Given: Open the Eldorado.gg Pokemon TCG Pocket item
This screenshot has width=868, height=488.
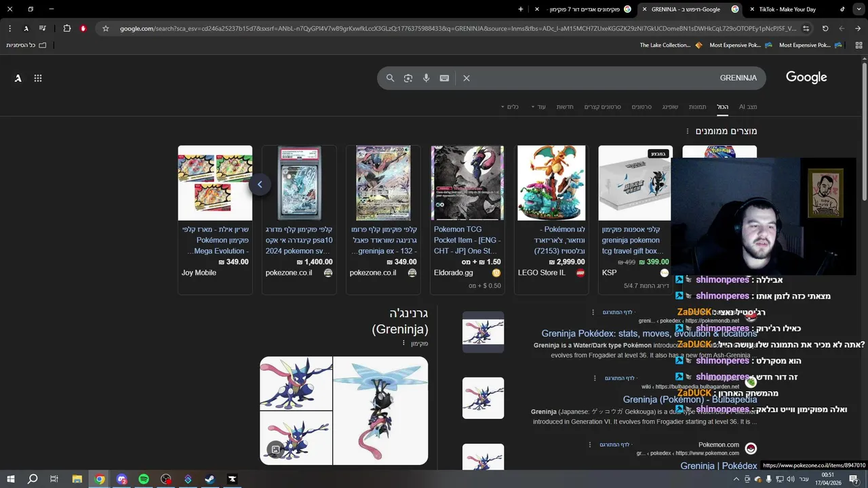Looking at the screenshot, I should [467, 219].
